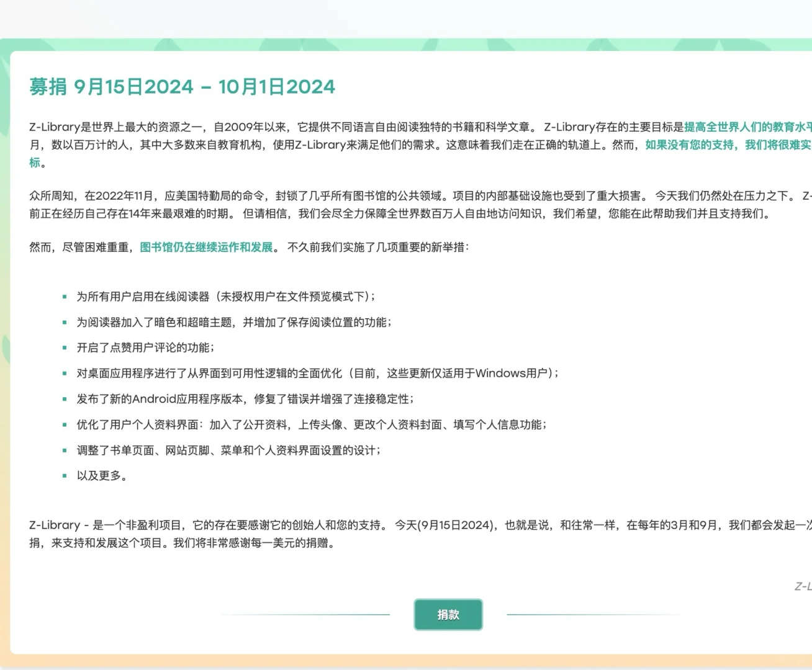Click the bullet 调整了书单页面、网站页脚
Image resolution: width=812 pixels, height=670 pixels.
(x=228, y=450)
